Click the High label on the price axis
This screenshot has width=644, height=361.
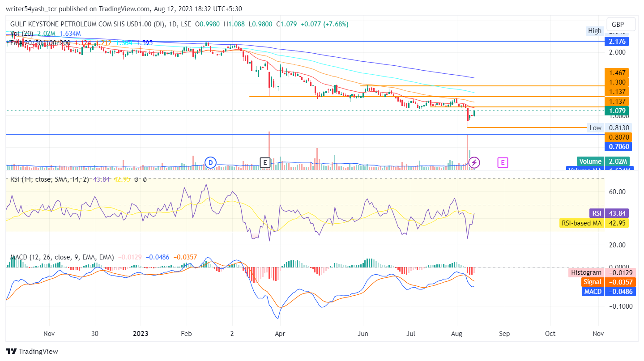tap(595, 31)
